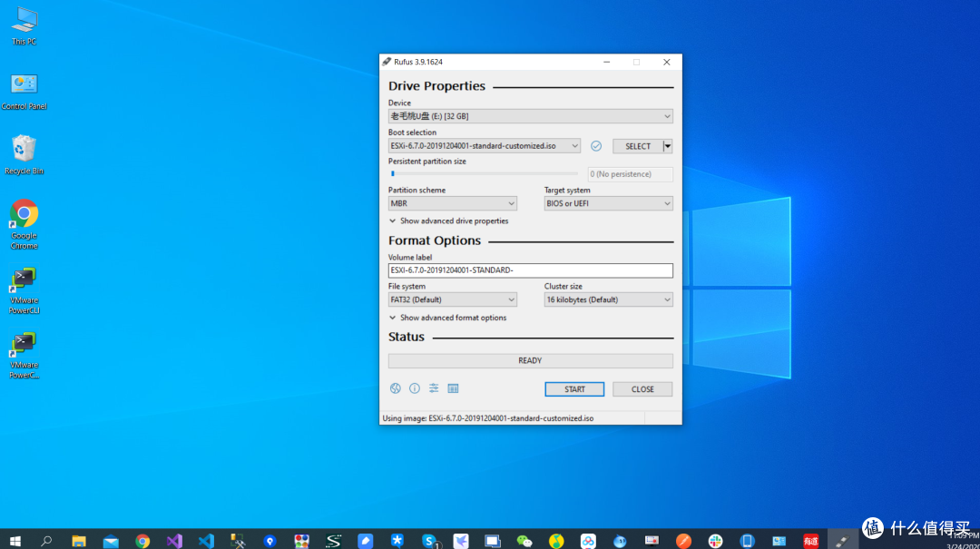This screenshot has width=980, height=549.
Task: Open Rufus settings sliders icon
Action: point(434,388)
